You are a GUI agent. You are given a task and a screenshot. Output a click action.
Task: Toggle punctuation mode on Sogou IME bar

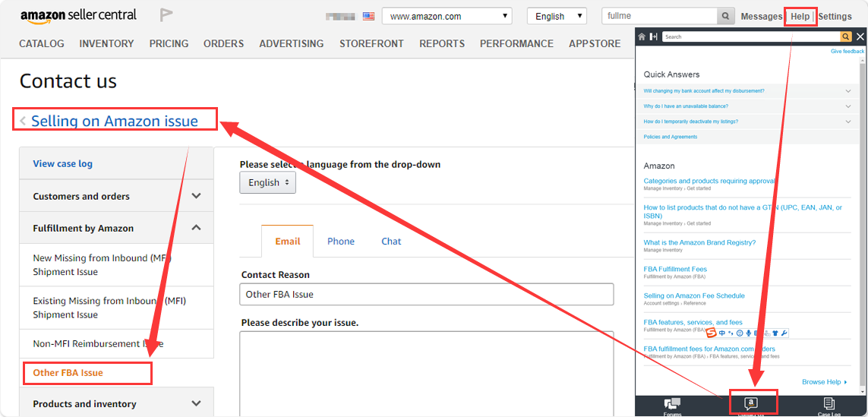coord(731,333)
